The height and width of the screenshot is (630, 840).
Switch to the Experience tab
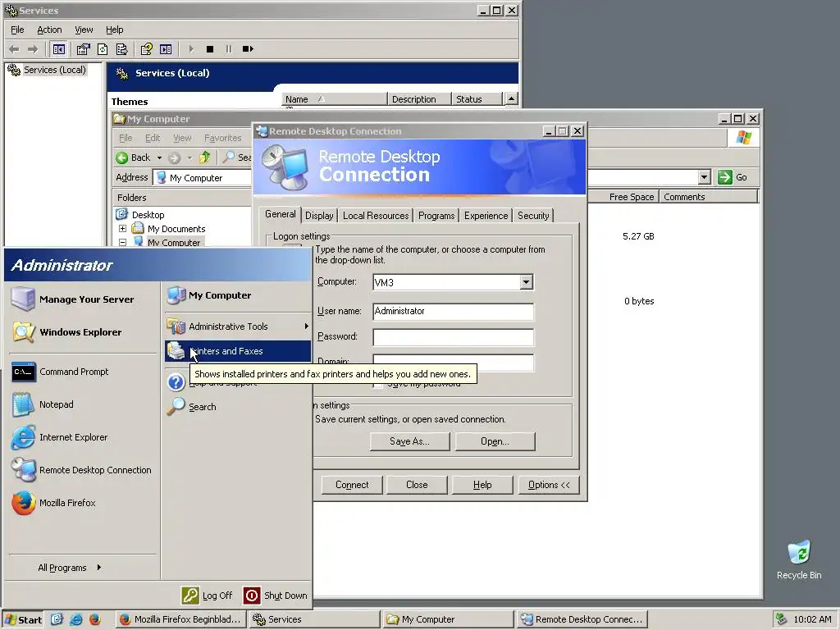486,216
